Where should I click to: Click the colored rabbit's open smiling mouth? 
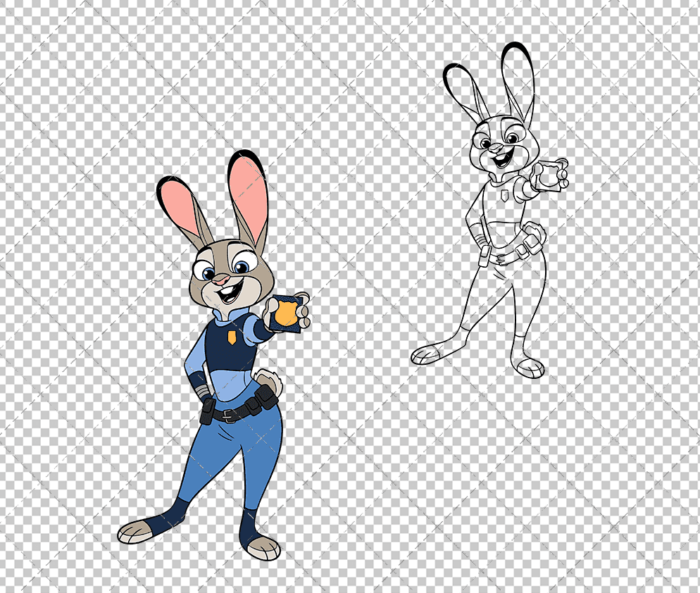227,294
